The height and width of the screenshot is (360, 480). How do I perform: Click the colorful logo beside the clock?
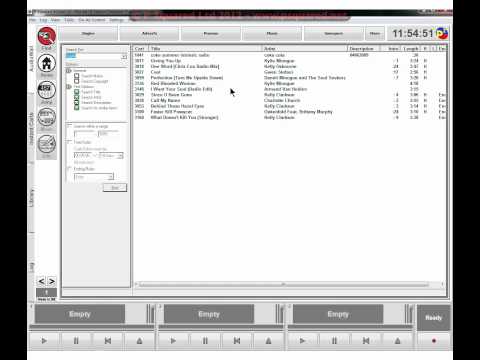click(442, 33)
